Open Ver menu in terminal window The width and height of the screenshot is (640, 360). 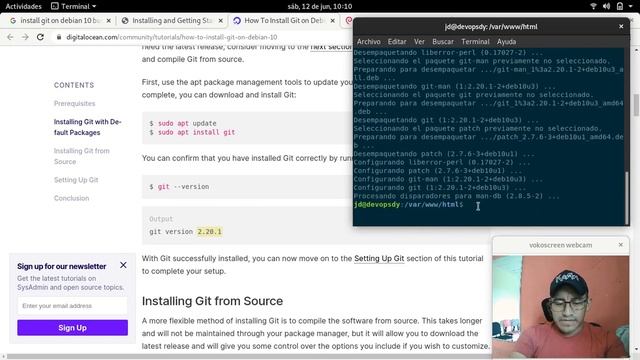tap(419, 42)
